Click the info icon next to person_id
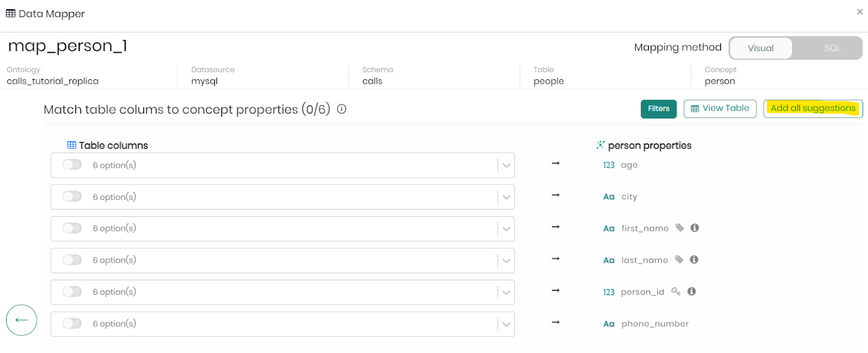The height and width of the screenshot is (353, 868). coord(692,292)
